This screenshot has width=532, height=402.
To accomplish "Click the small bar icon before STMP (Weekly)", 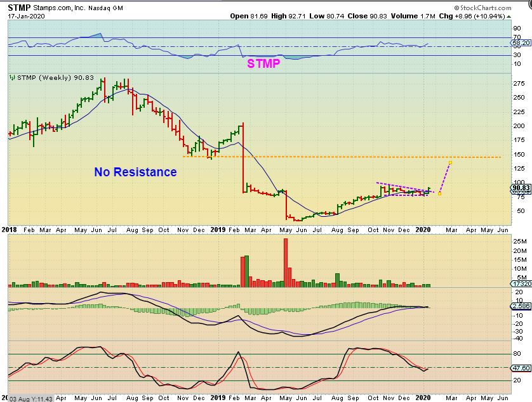I will pyautogui.click(x=13, y=77).
